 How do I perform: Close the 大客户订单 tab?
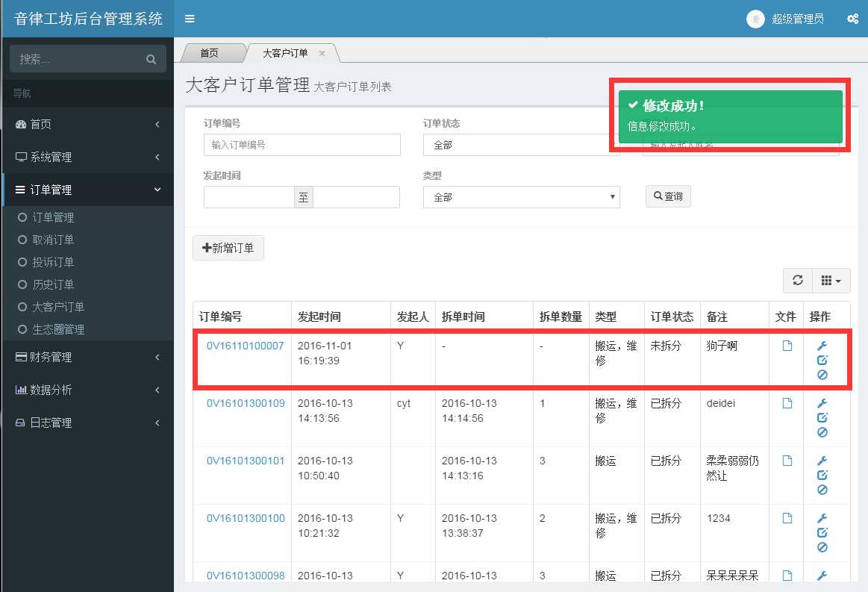coord(322,53)
